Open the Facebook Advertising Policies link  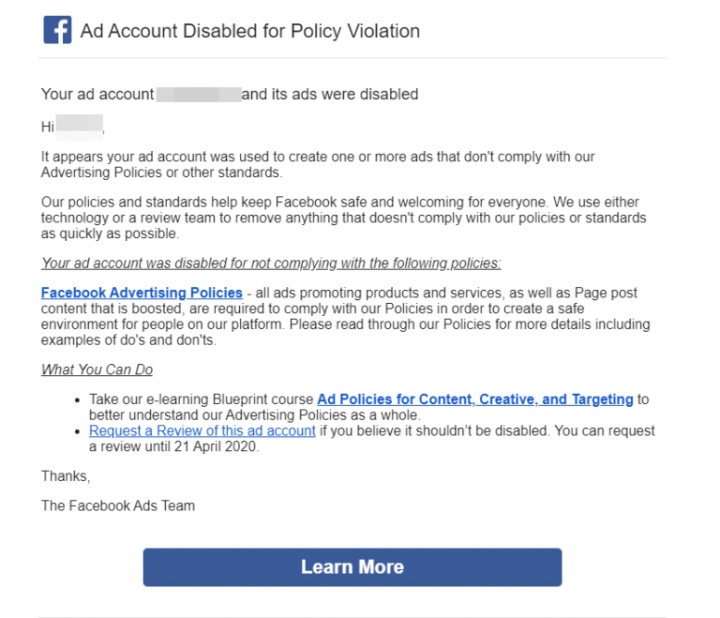[141, 292]
